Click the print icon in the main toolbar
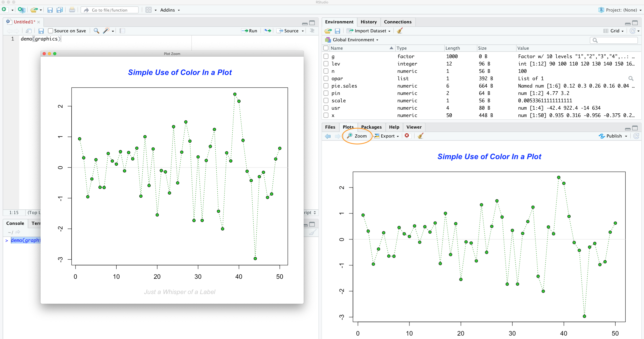The width and height of the screenshot is (644, 339). click(72, 10)
